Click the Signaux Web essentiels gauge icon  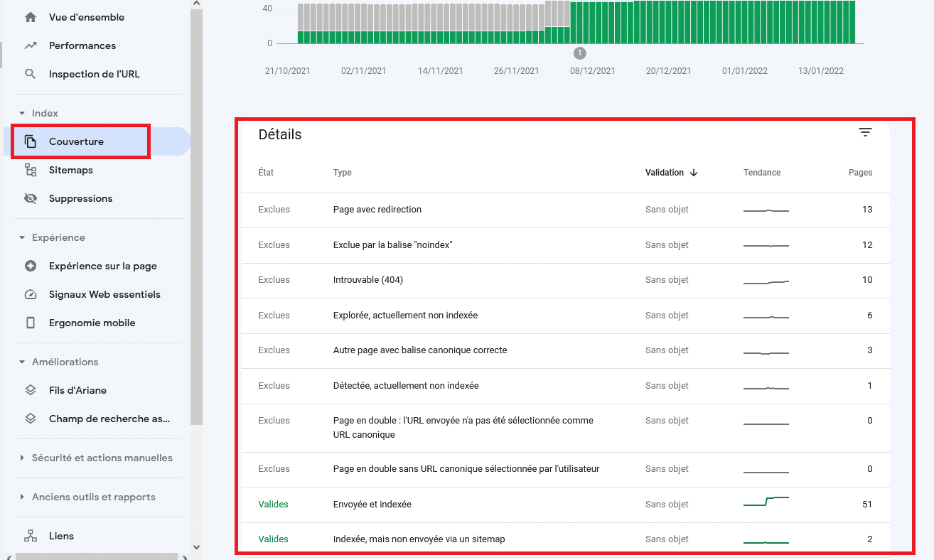tap(31, 294)
